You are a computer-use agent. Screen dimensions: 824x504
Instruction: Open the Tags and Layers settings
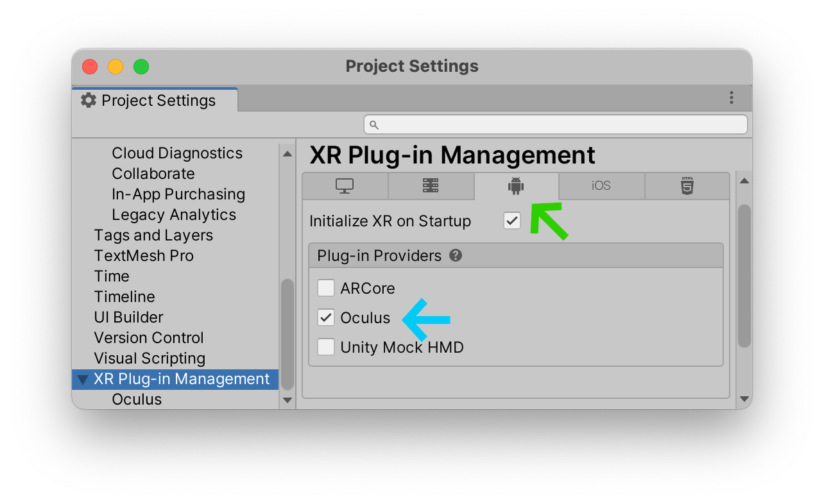153,235
